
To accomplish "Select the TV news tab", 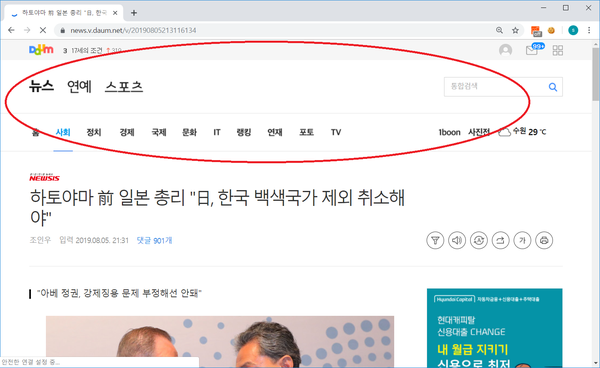I will tap(336, 132).
